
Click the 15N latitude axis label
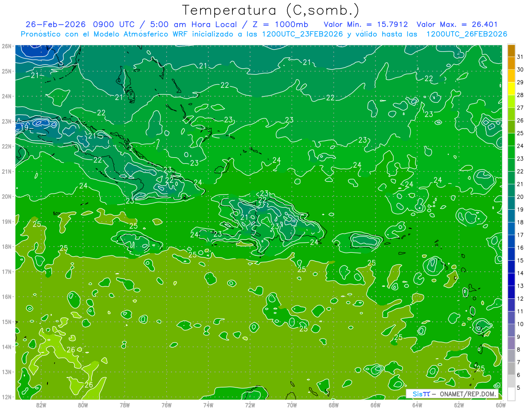pos(7,321)
